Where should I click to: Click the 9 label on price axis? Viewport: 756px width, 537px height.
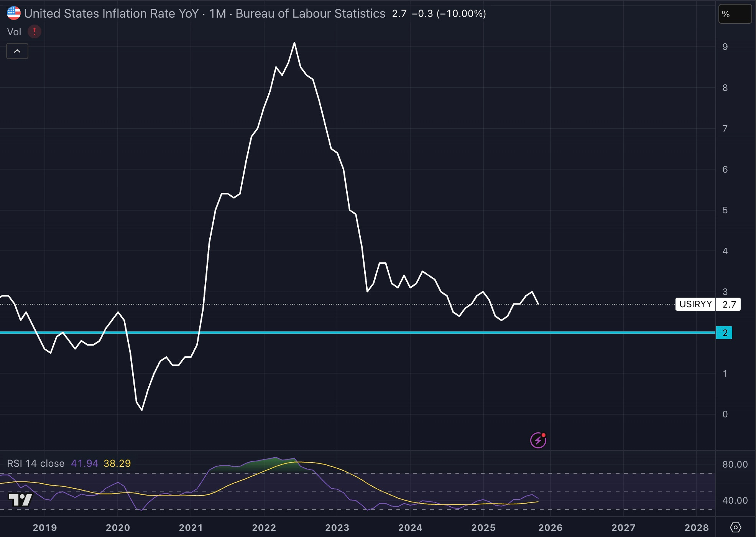[725, 47]
